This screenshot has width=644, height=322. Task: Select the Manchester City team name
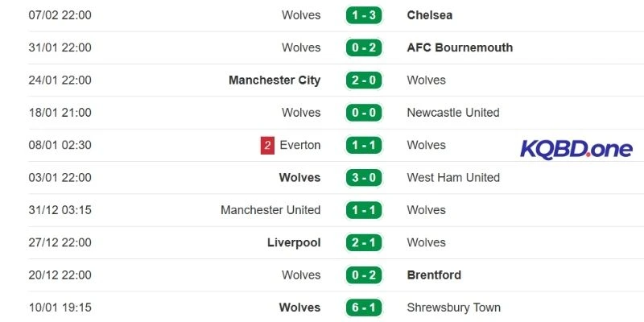pos(275,80)
